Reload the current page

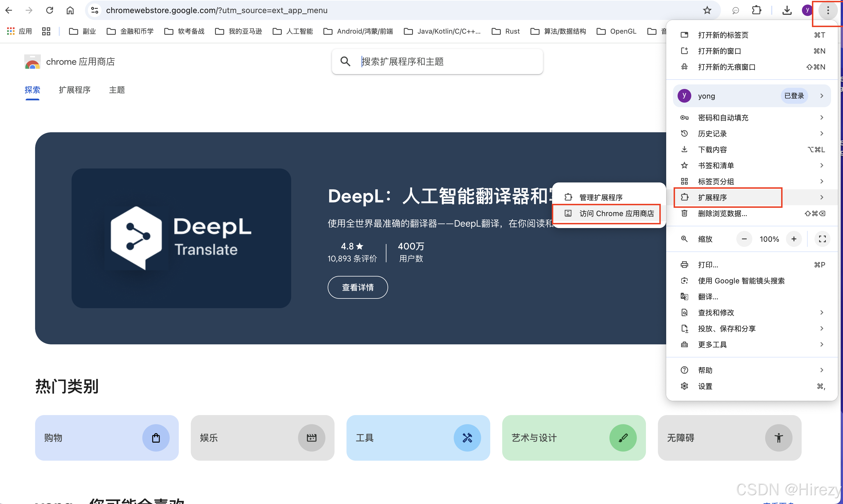(x=50, y=10)
